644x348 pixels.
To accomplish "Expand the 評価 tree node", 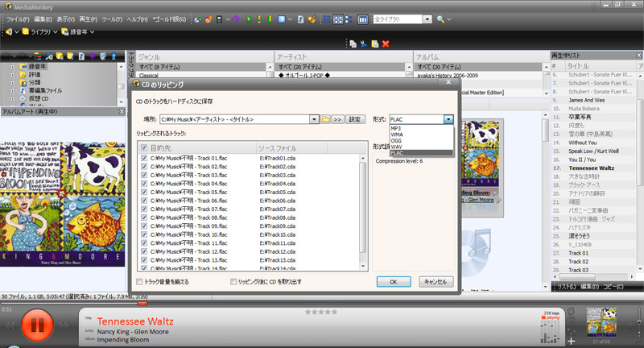I will (x=13, y=73).
